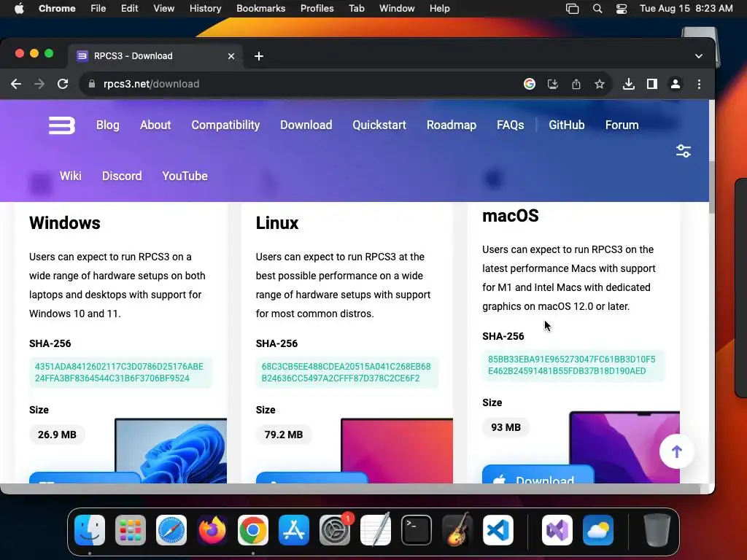Open the site settings sliders icon
Image resolution: width=747 pixels, height=560 pixels.
(683, 151)
